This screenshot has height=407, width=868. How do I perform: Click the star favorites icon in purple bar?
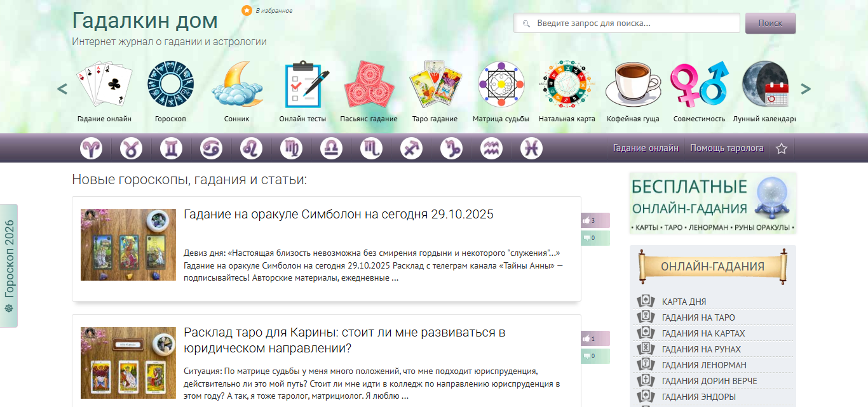pos(782,149)
